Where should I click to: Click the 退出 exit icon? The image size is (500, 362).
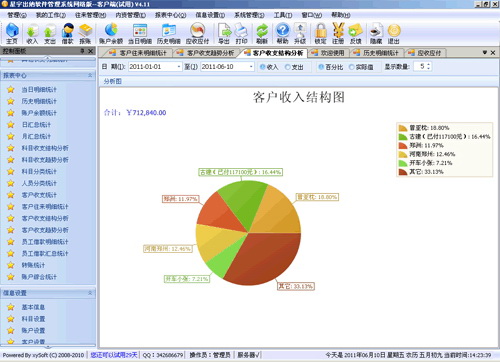click(394, 33)
